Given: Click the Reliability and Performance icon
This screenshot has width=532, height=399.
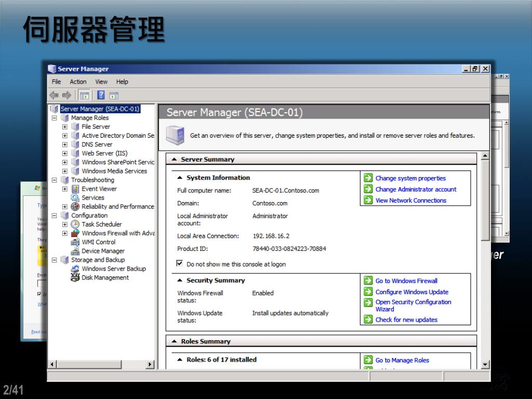Looking at the screenshot, I should click(x=75, y=207).
